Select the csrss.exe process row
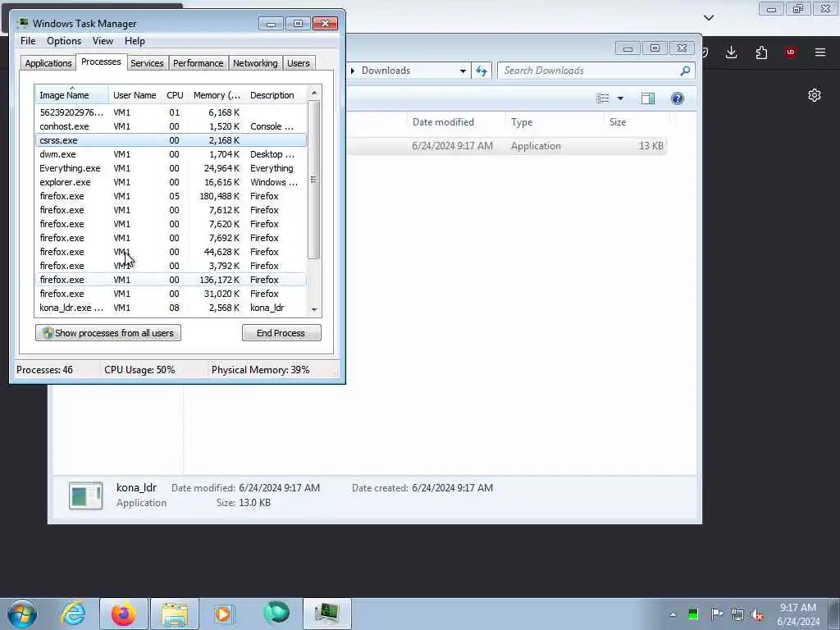The width and height of the screenshot is (840, 630). pos(171,140)
